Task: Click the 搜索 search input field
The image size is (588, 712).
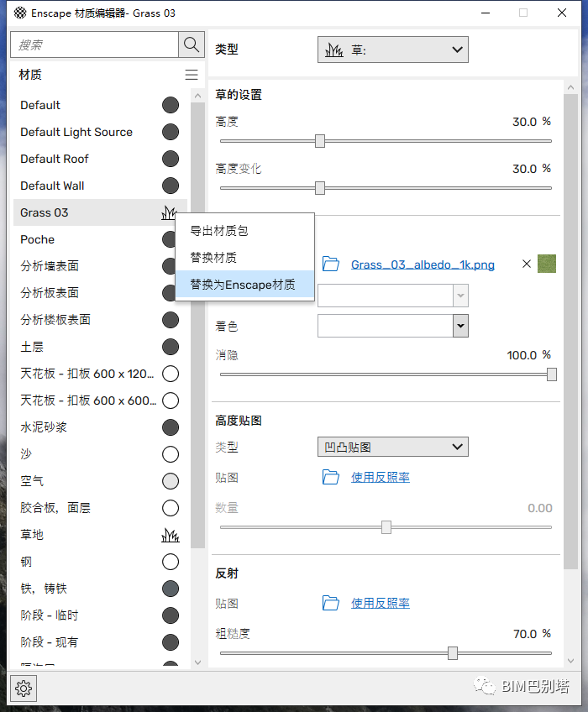Action: pyautogui.click(x=95, y=44)
